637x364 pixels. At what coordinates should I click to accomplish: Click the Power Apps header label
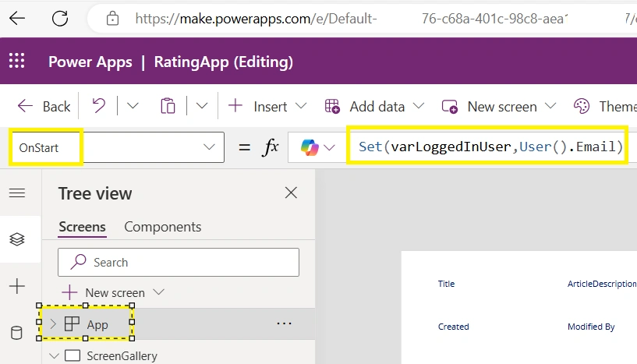click(x=90, y=62)
